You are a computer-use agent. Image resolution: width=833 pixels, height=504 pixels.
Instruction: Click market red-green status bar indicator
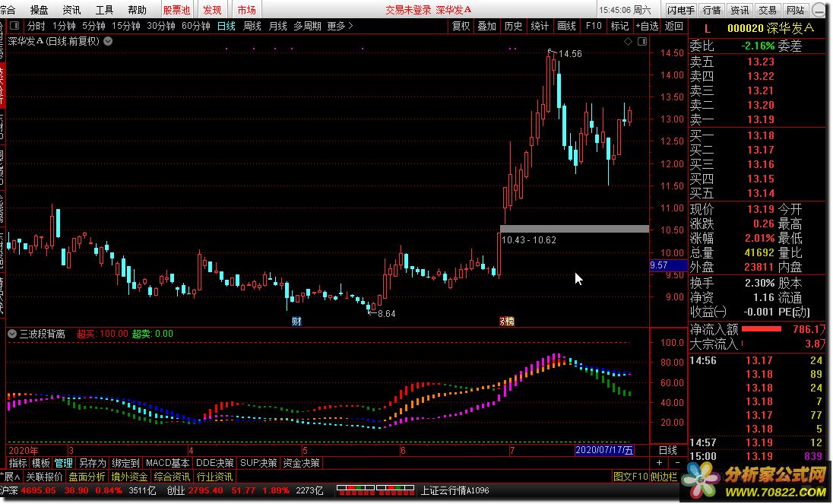click(x=375, y=490)
